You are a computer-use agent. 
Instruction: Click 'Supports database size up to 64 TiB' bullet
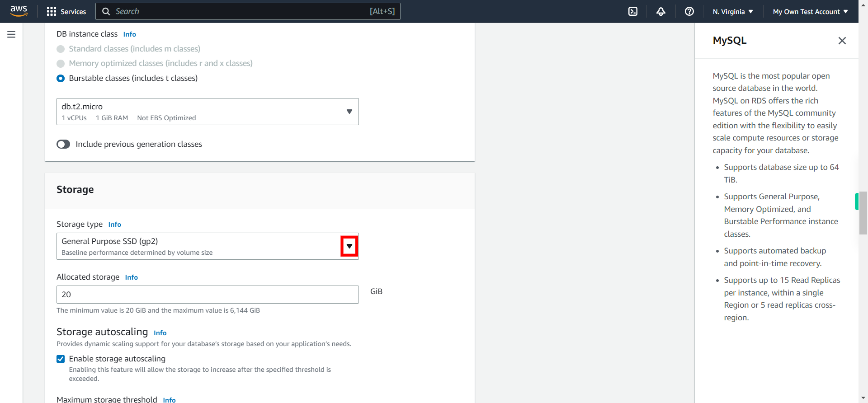click(x=781, y=173)
